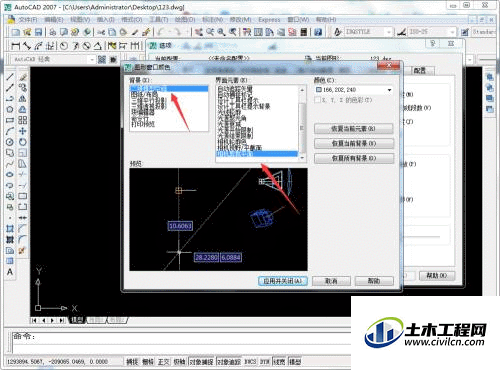Expand the DIMSTYLE dropdown
The width and height of the screenshot is (500, 370).
389,32
